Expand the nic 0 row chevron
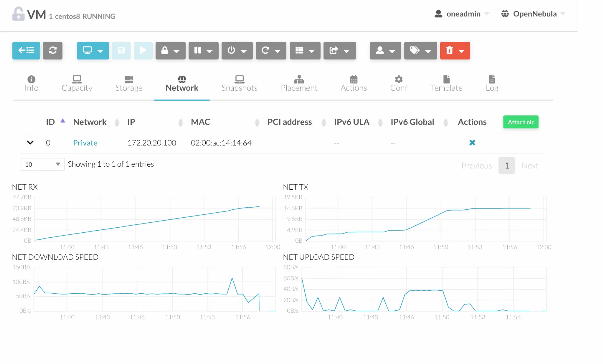Image resolution: width=604 pixels, height=364 pixels. tap(30, 143)
